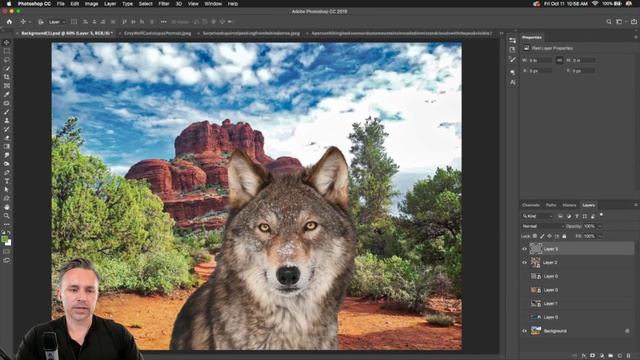Image resolution: width=640 pixels, height=360 pixels.
Task: Select the Gradient tool
Action: click(7, 146)
